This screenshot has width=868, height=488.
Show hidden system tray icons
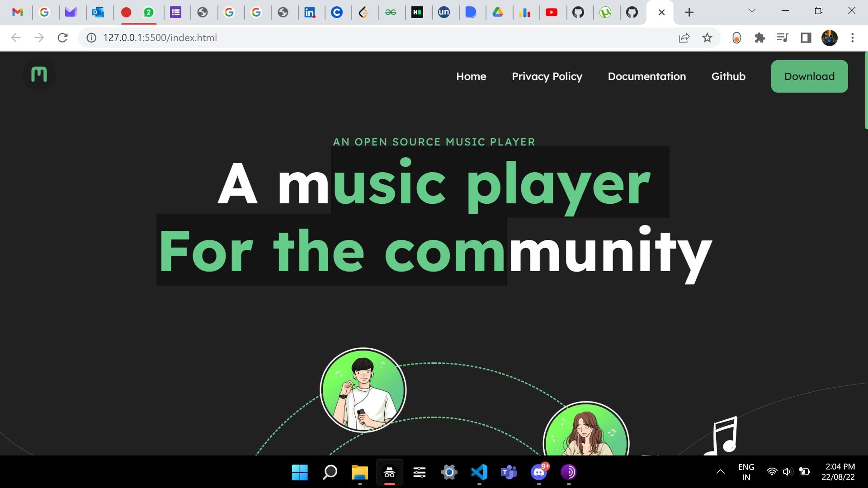pos(721,472)
